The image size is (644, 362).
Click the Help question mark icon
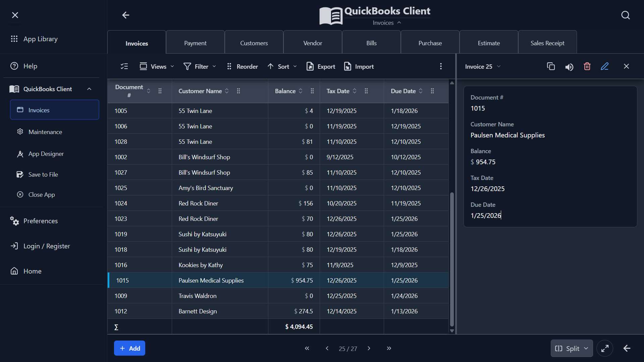(x=14, y=66)
